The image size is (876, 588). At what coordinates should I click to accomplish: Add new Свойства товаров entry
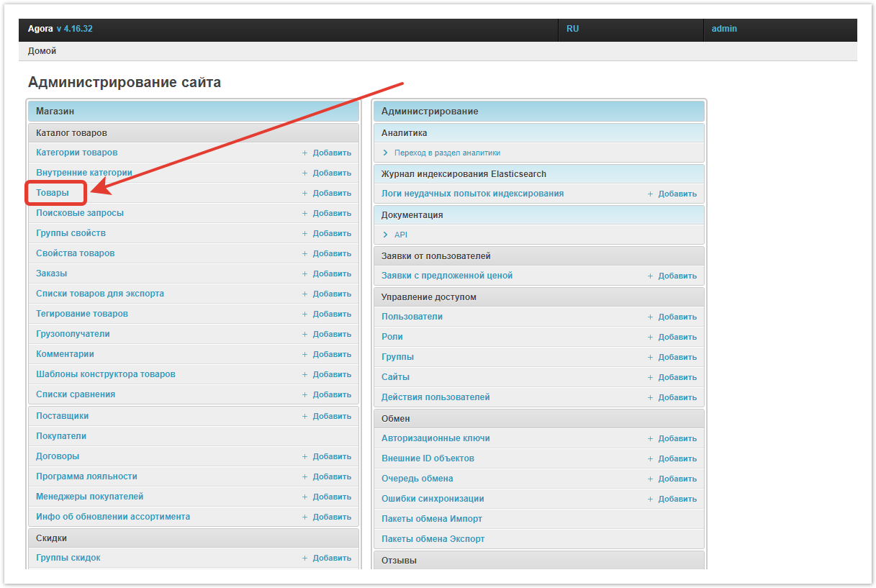[x=331, y=253]
